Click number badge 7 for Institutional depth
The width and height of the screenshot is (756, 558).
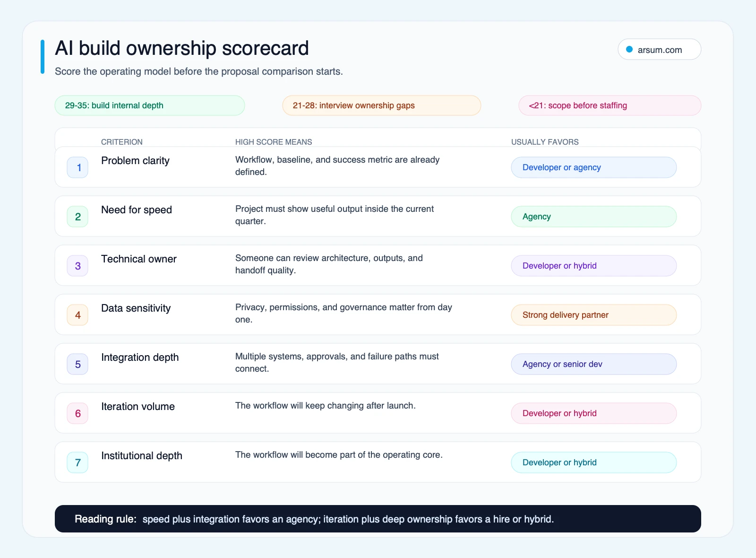point(77,462)
